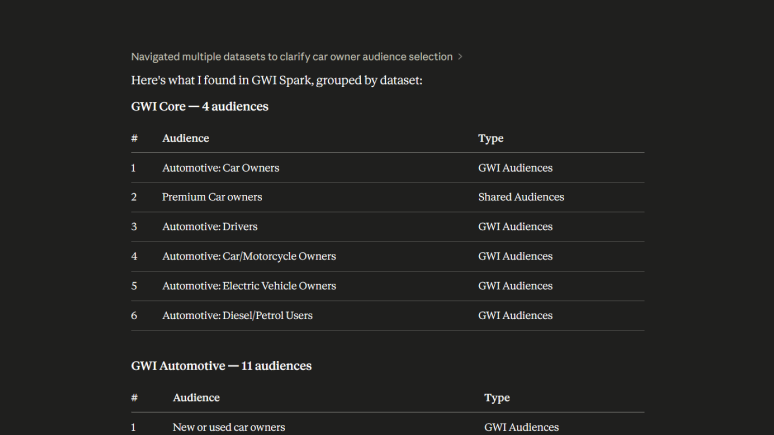Image resolution: width=774 pixels, height=435 pixels.
Task: Select 'Automotive: Drivers' audience cell
Action: point(210,227)
